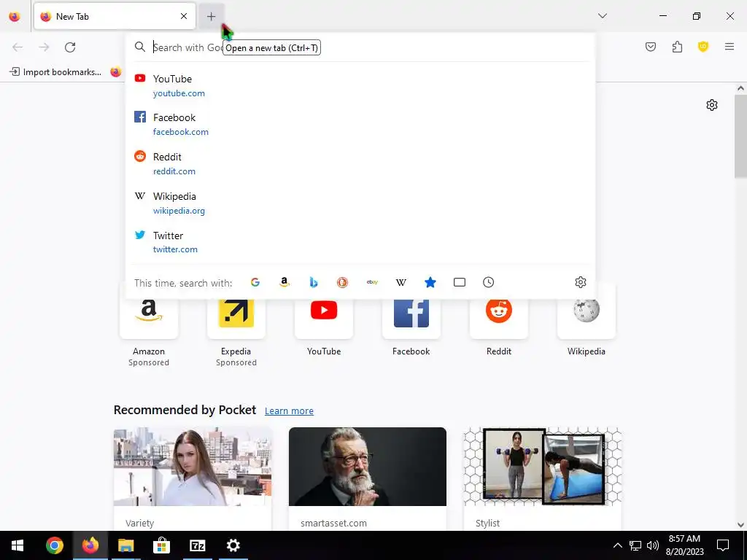Search this time with eBay

(x=372, y=282)
